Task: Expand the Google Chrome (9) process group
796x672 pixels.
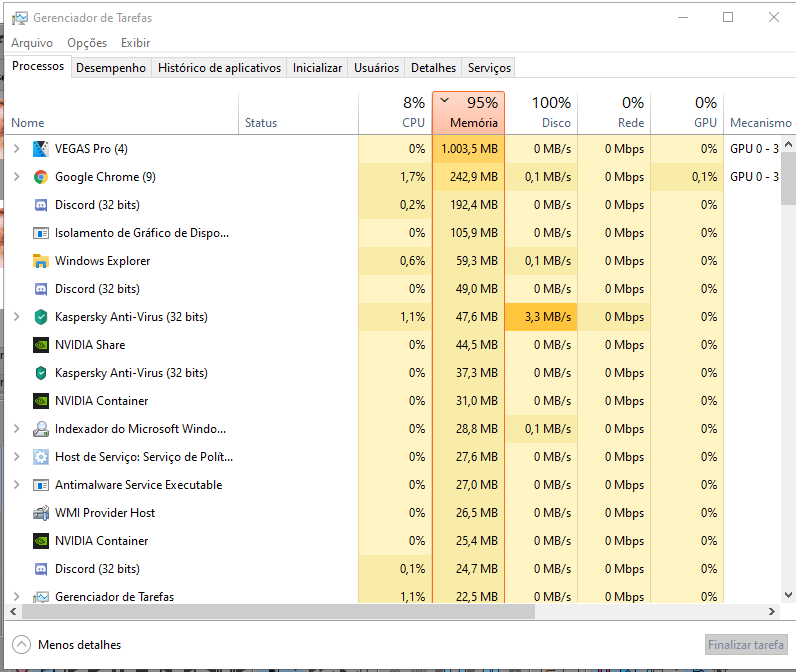Action: point(16,177)
